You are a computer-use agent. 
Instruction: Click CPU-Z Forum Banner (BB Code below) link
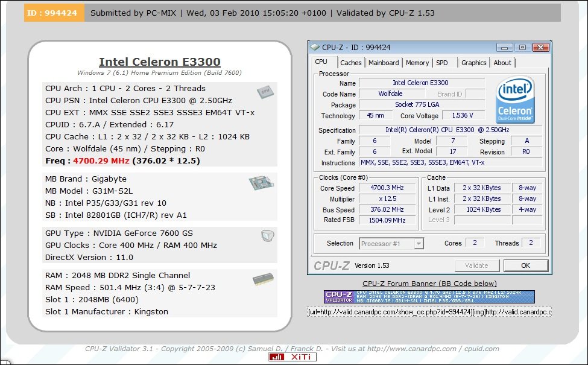(x=429, y=284)
